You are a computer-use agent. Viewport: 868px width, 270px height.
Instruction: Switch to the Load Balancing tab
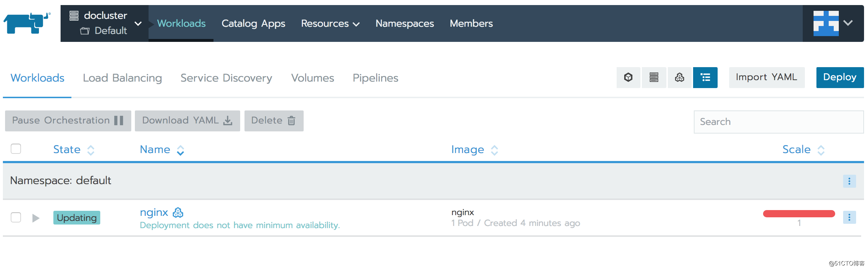point(122,78)
